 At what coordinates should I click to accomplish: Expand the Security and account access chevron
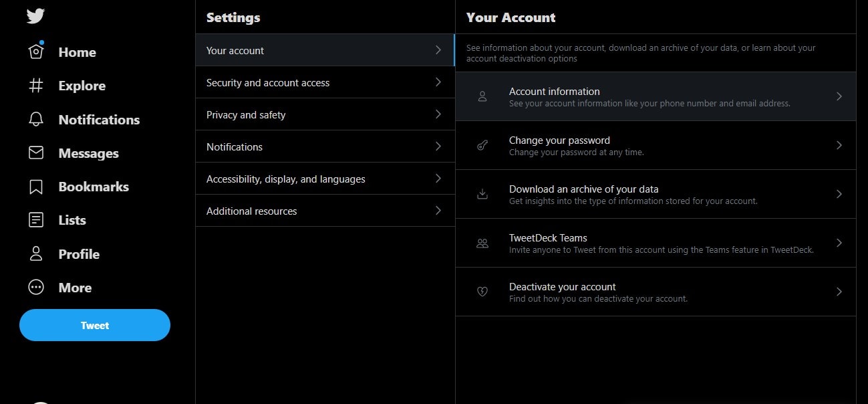pos(438,82)
